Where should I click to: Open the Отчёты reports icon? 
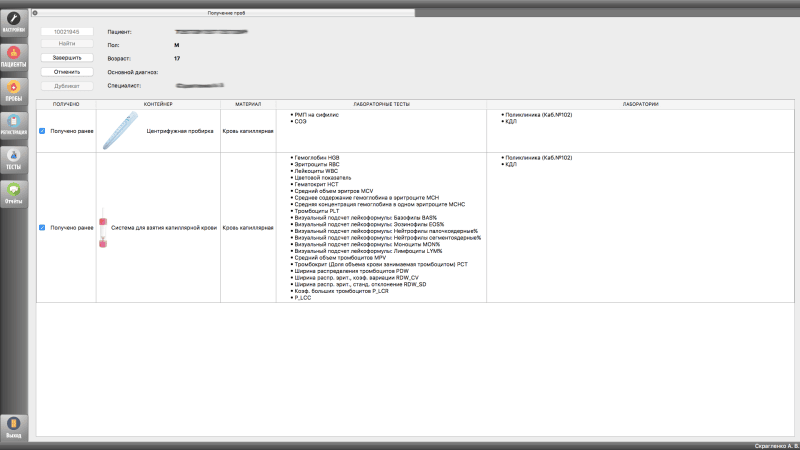[14, 193]
